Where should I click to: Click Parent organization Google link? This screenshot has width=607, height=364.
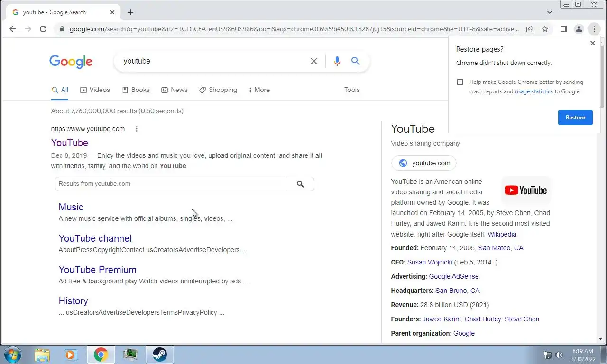pyautogui.click(x=464, y=333)
